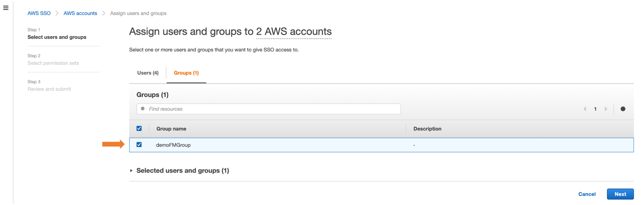Click search icon in Find resources
The height and width of the screenshot is (205, 644).
143,109
